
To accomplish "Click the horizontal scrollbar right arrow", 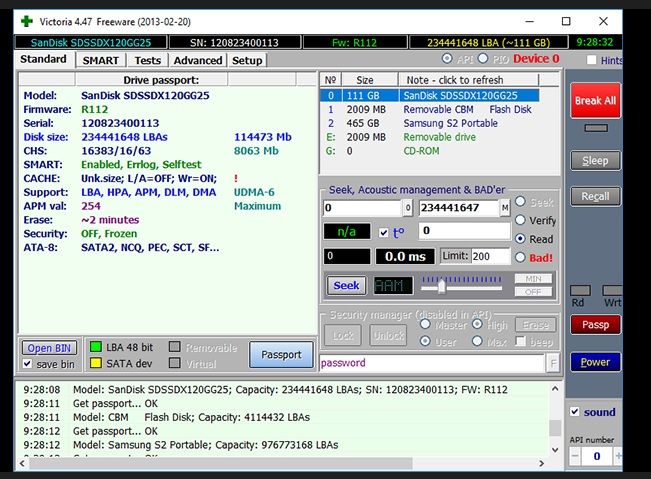I will (541, 463).
